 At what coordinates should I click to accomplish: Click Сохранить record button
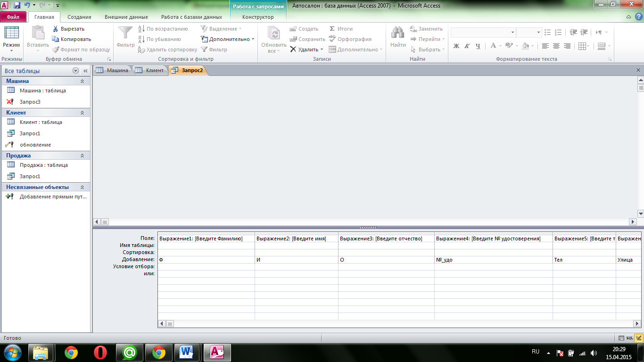307,39
